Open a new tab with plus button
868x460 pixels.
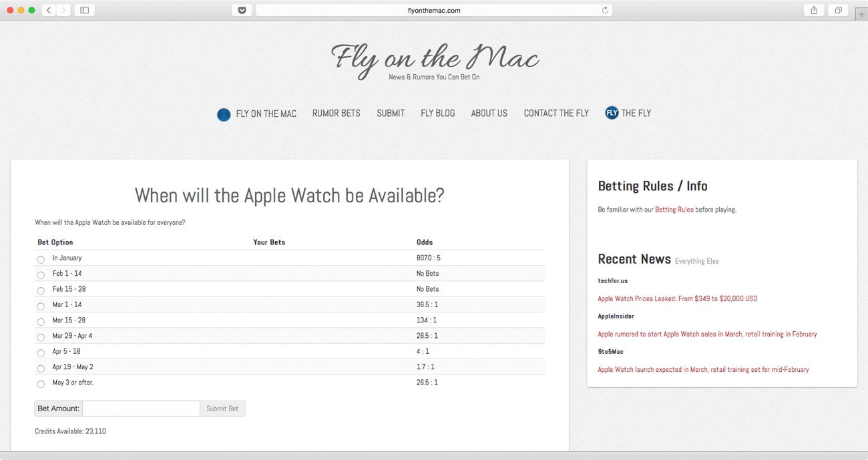861,14
